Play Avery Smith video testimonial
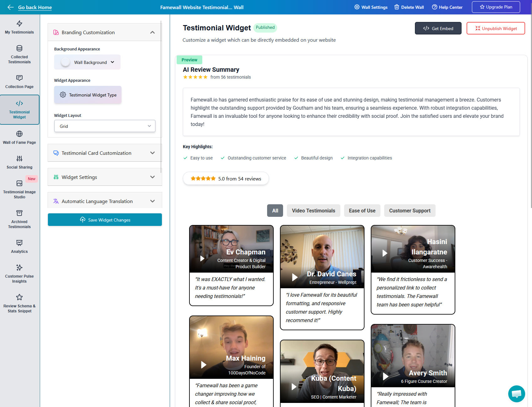The width and height of the screenshot is (532, 407). click(x=385, y=376)
